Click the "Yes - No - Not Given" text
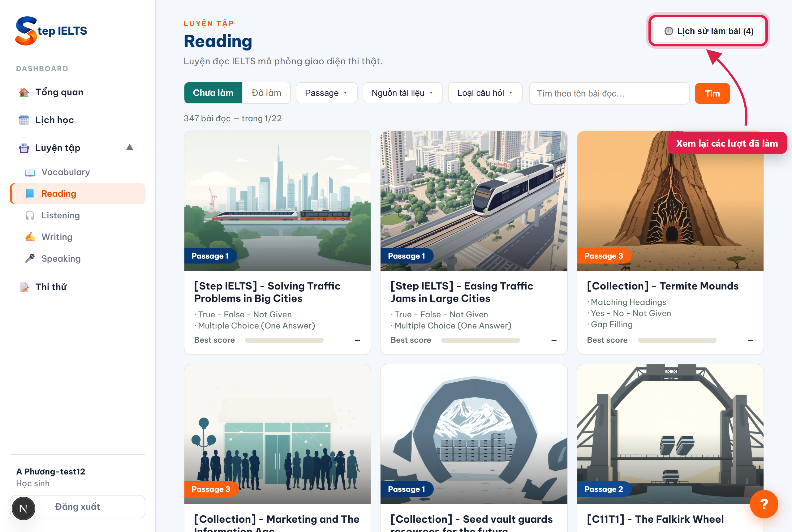The image size is (792, 532). coord(631,313)
